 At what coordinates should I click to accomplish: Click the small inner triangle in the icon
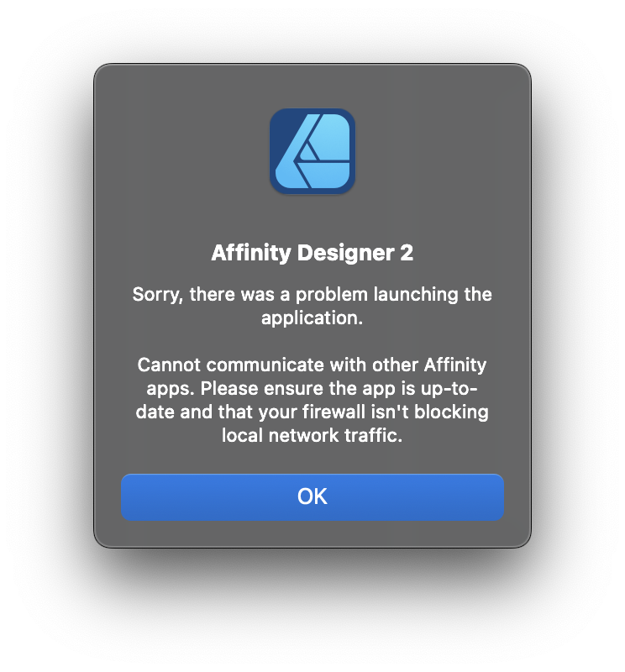(x=307, y=152)
